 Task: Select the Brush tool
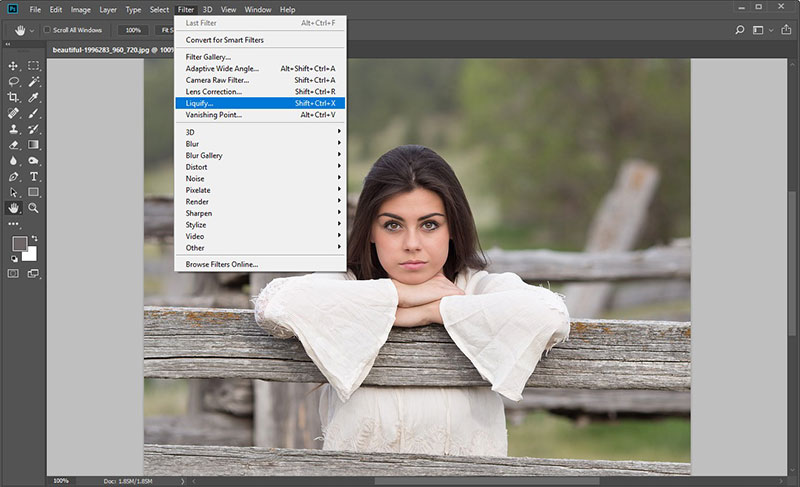click(x=33, y=113)
